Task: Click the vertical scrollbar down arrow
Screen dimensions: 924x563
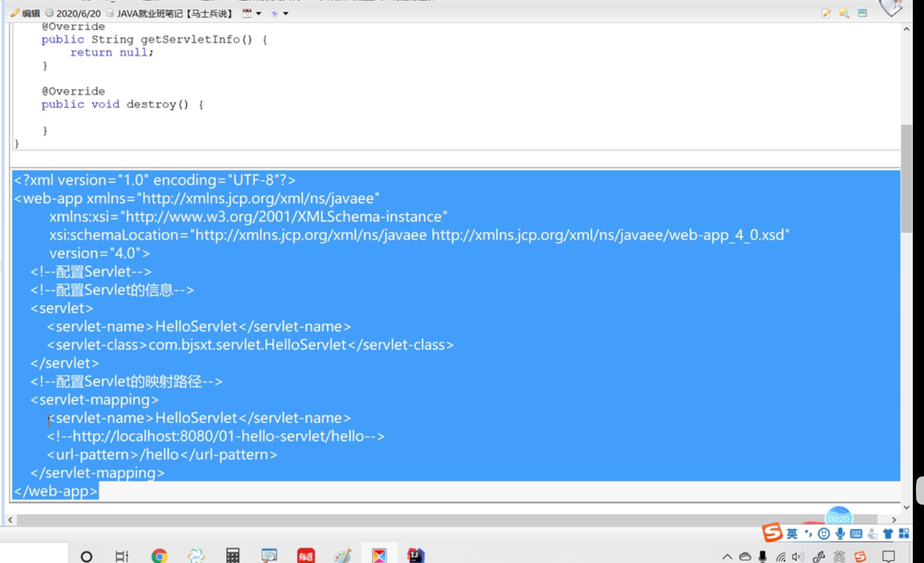Action: pyautogui.click(x=906, y=507)
